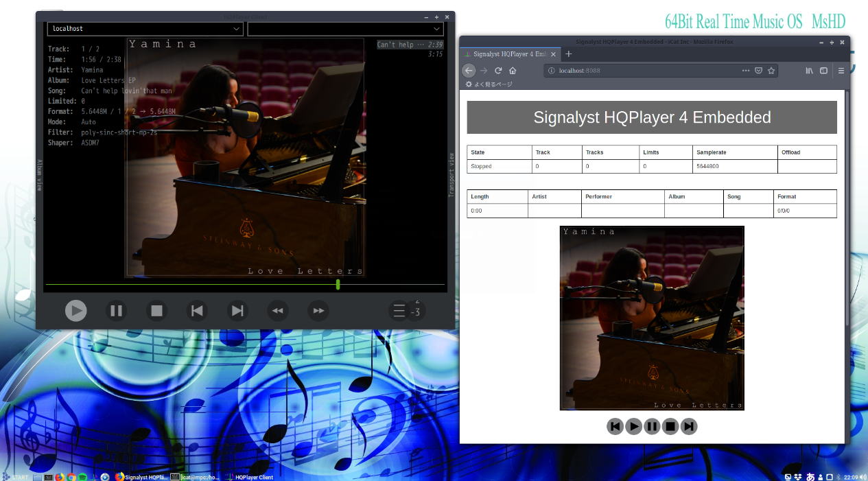Viewport: 868px width, 481px height.
Task: Click the Japanese input あ tray icon
Action: pyautogui.click(x=810, y=477)
